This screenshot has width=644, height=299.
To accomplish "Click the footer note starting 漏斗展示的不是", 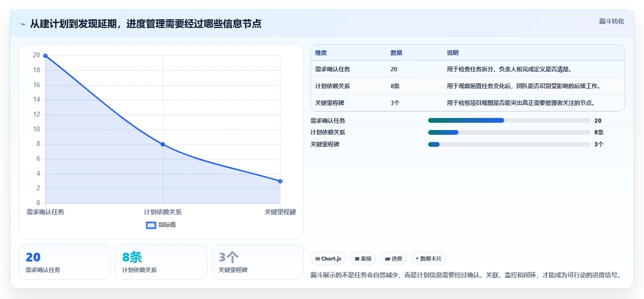I will (x=466, y=275).
